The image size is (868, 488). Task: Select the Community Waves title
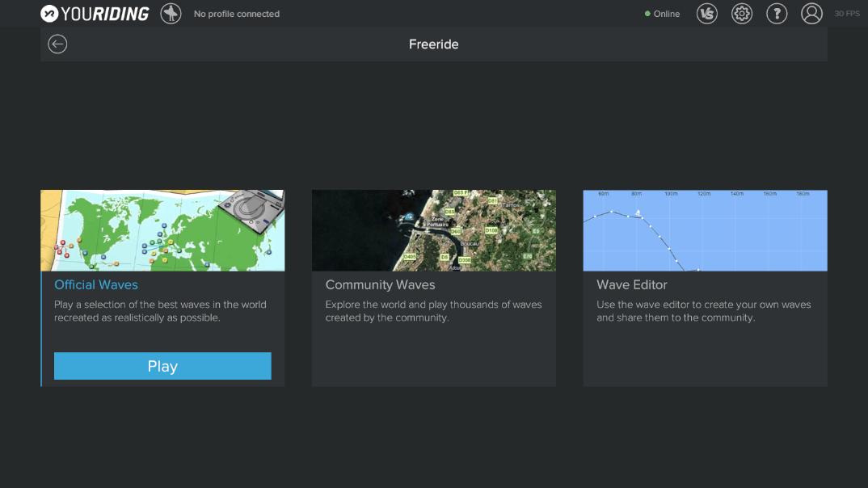pyautogui.click(x=380, y=284)
